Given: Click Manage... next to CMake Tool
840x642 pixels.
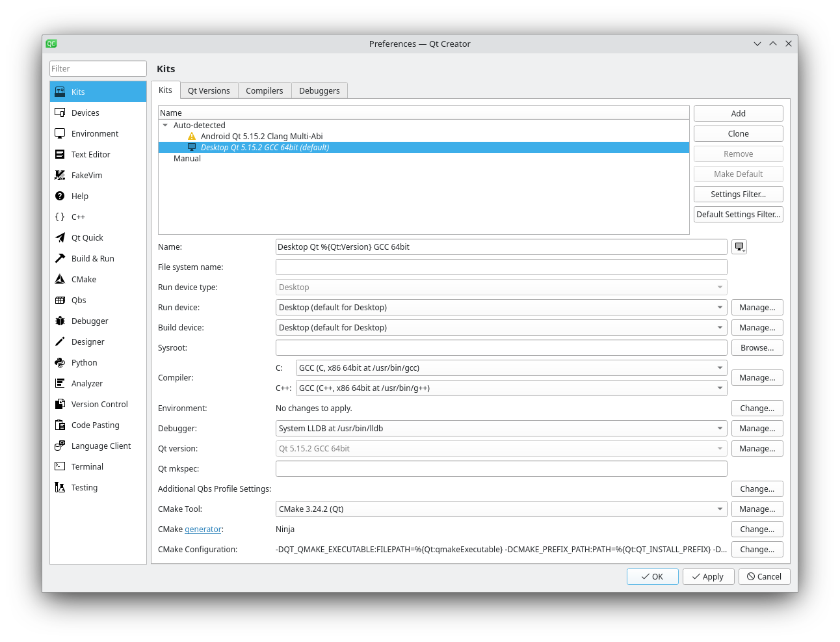Looking at the screenshot, I should coord(757,509).
